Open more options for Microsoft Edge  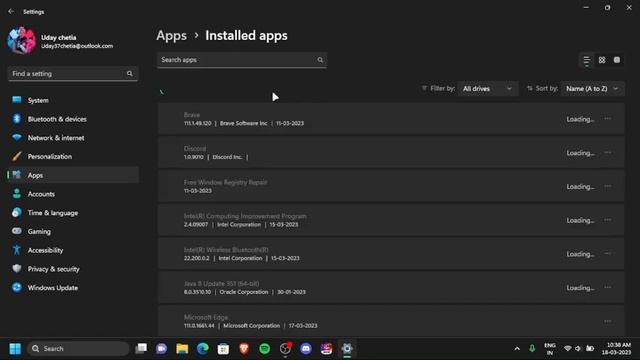608,321
